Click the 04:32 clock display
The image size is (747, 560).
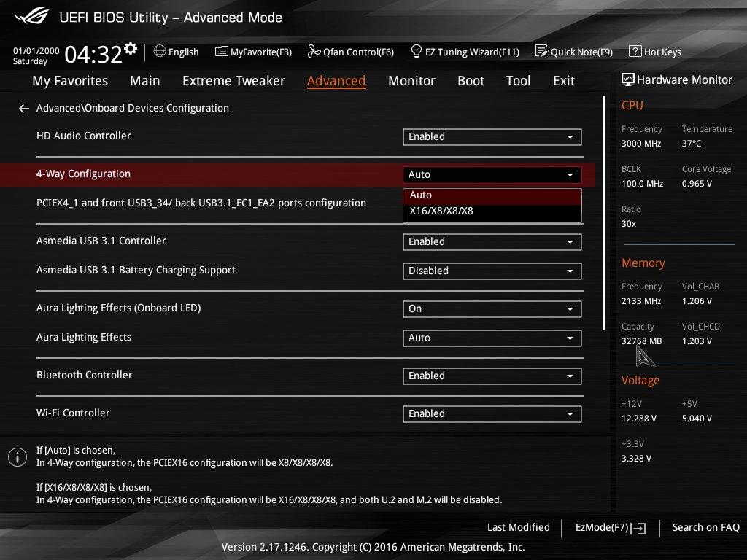coord(93,54)
